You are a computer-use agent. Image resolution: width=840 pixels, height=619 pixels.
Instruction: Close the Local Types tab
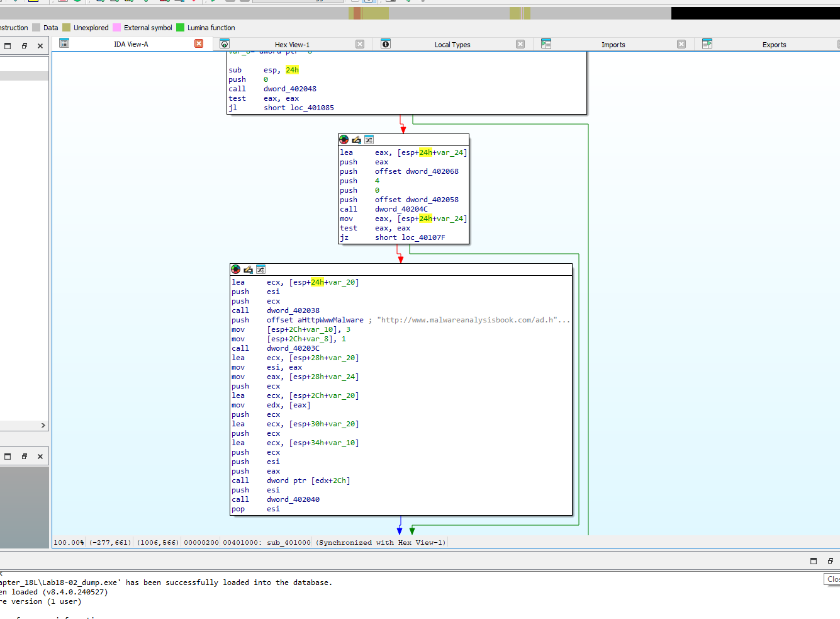tap(520, 44)
